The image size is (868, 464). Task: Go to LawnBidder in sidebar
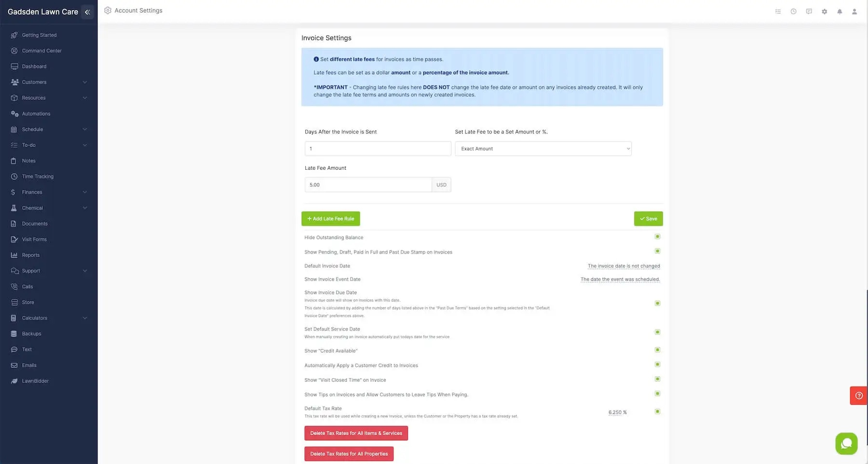tap(35, 381)
